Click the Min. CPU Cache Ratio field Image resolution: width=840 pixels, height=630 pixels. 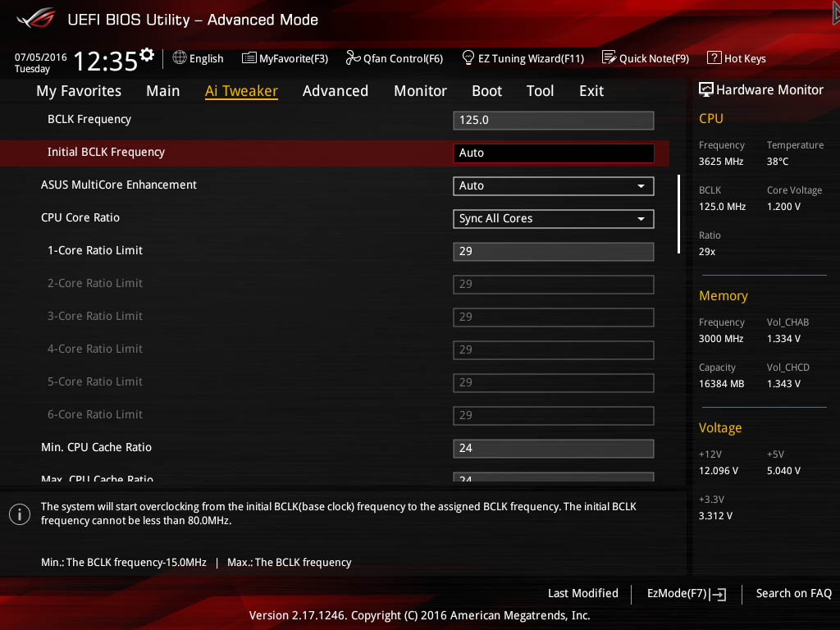click(554, 448)
